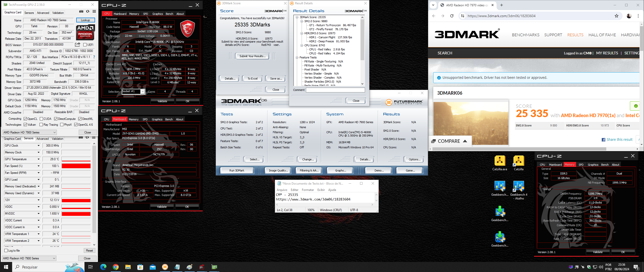Click the Chrome address bar URL
The width and height of the screenshot is (644, 272).
tap(501, 16)
